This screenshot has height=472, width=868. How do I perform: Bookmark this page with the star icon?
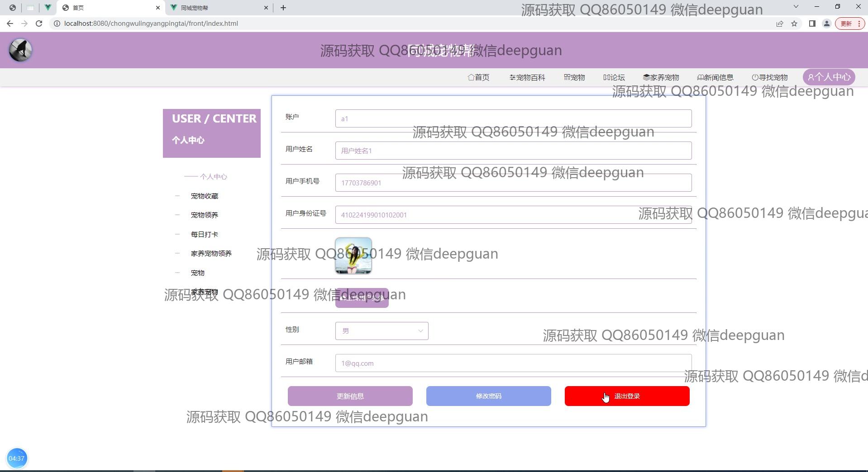pyautogui.click(x=794, y=24)
